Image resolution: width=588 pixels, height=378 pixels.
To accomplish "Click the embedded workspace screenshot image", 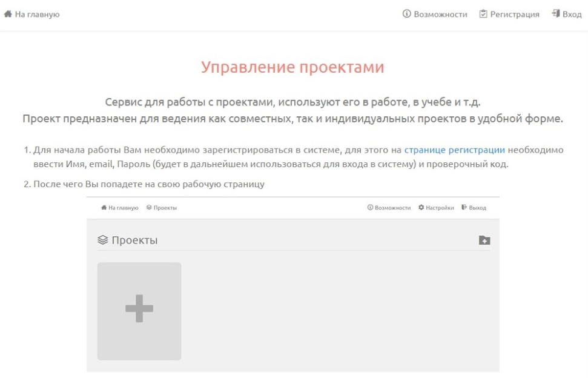I will coord(293,284).
